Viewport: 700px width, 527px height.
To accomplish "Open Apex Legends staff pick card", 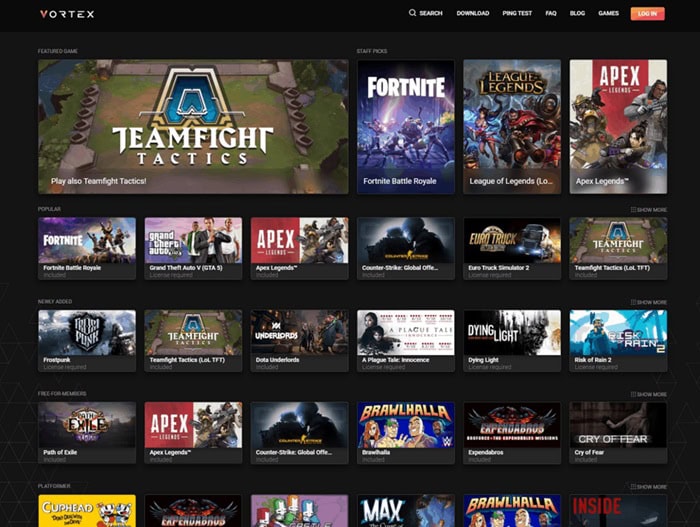I will point(618,126).
